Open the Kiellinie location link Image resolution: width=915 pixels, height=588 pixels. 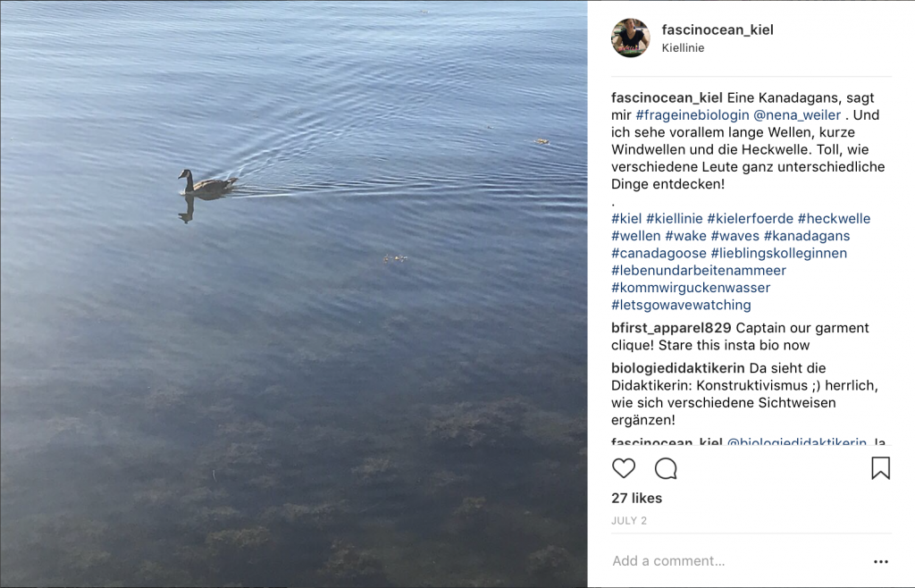tap(683, 48)
